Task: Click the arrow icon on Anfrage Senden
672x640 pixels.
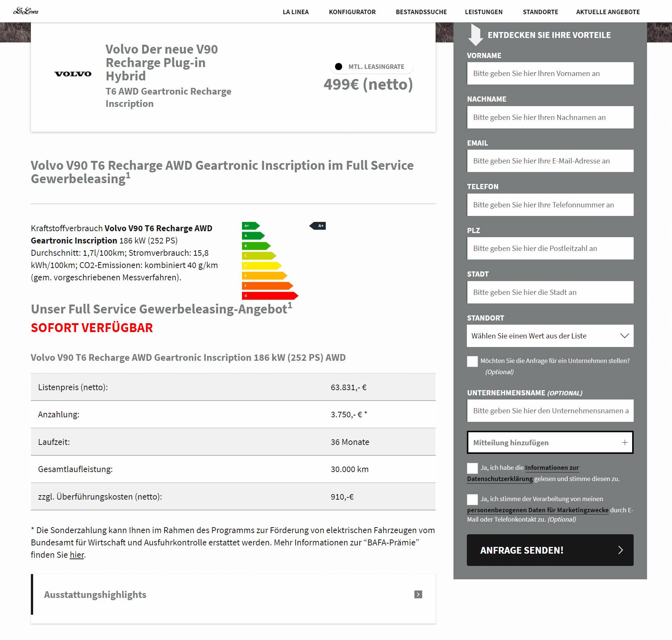Action: click(x=621, y=550)
